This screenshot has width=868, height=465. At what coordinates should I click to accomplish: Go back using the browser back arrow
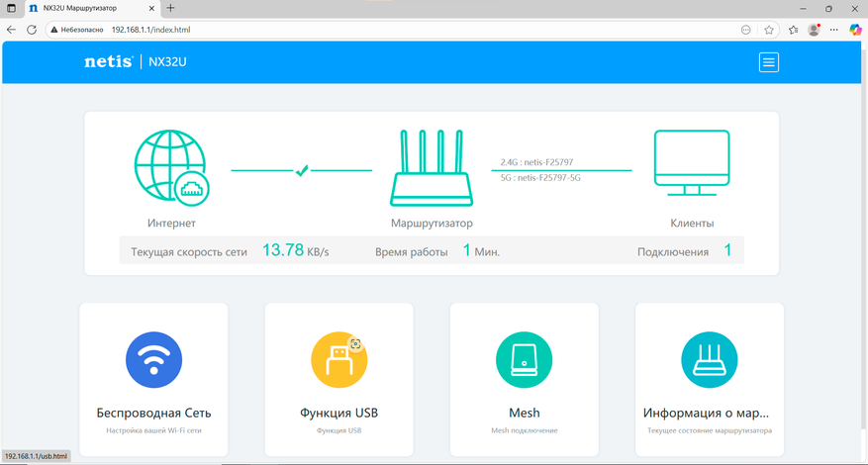[11, 30]
